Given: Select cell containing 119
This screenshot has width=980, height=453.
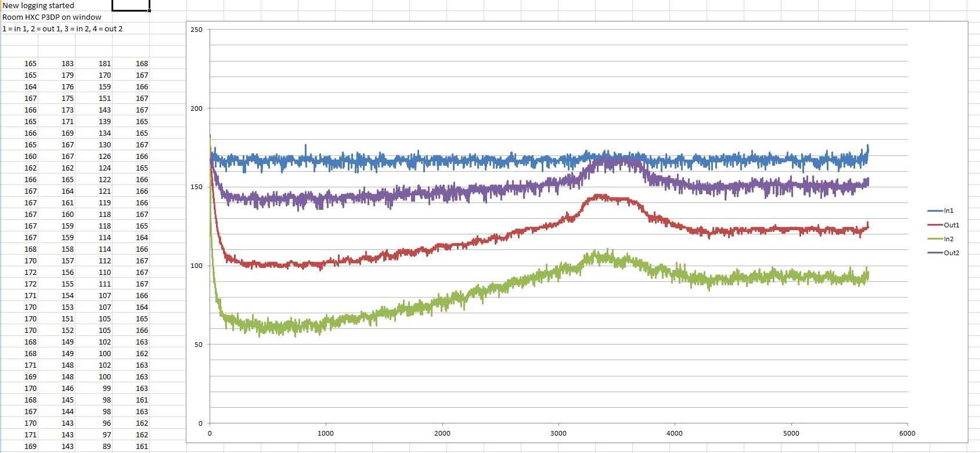Looking at the screenshot, I should [x=93, y=202].
